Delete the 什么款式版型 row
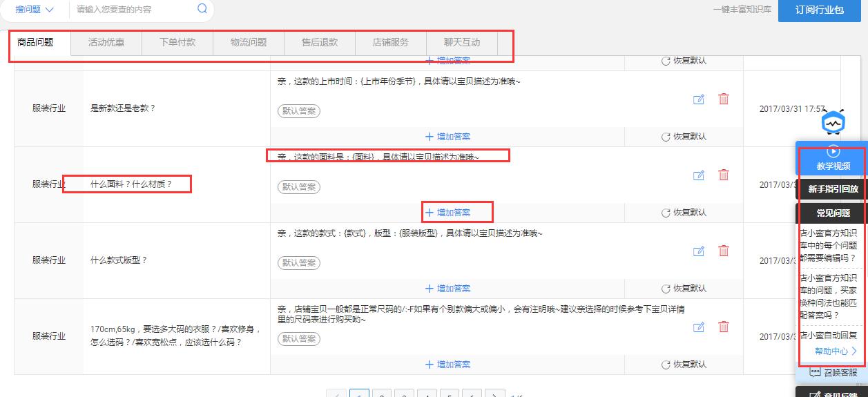The height and width of the screenshot is (397, 868). tap(724, 251)
